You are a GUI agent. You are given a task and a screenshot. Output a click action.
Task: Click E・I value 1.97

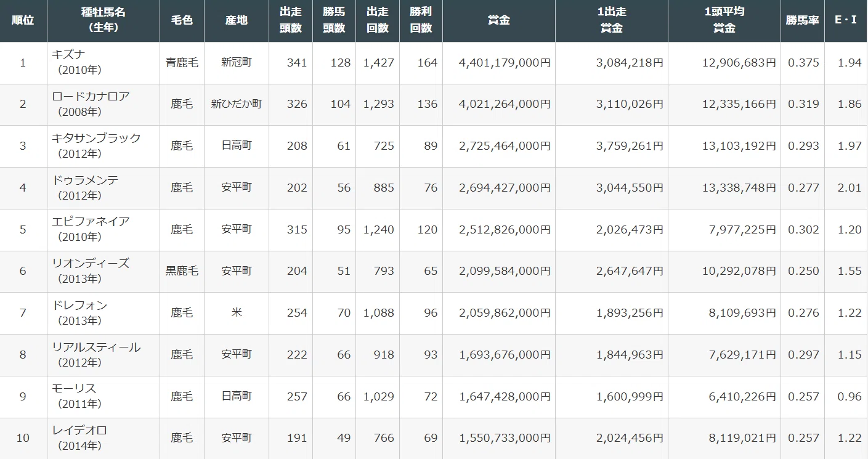pyautogui.click(x=850, y=146)
